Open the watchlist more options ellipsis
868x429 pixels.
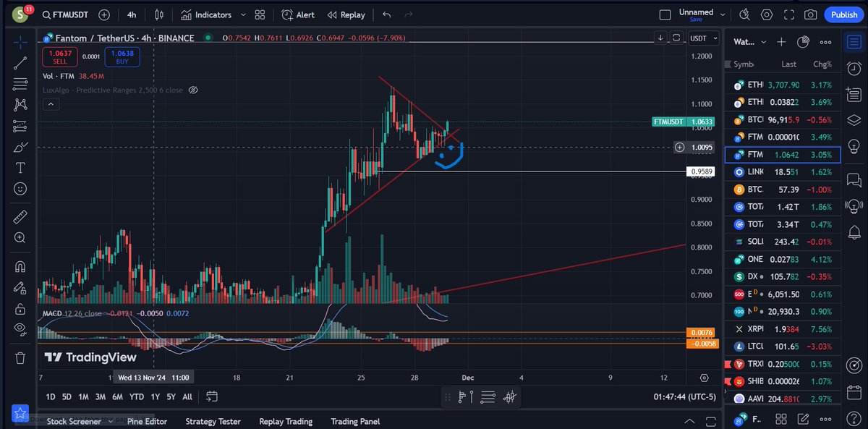pos(825,42)
